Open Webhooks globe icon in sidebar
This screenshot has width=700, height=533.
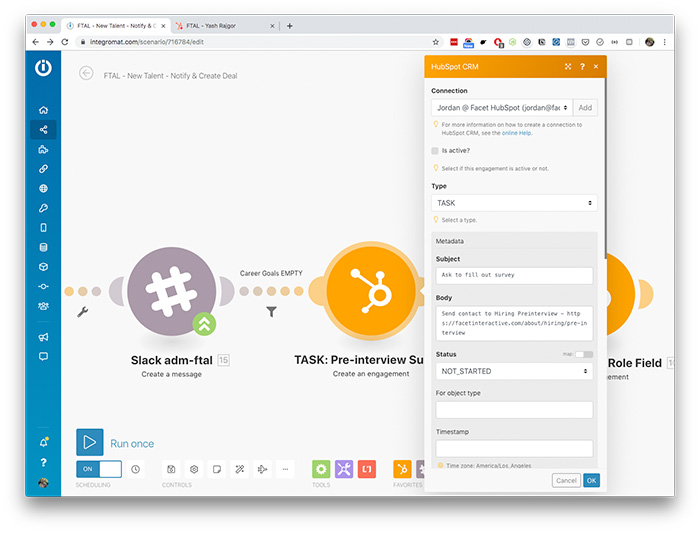(x=43, y=188)
